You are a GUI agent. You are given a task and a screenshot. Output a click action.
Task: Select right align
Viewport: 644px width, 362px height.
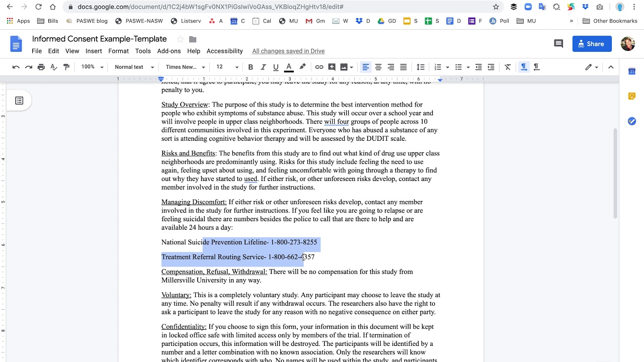(391, 67)
